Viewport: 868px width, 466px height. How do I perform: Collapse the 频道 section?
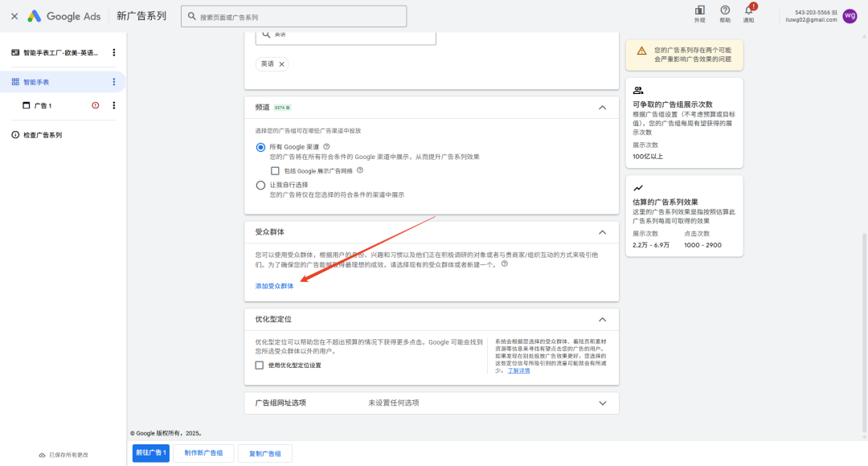pos(602,108)
